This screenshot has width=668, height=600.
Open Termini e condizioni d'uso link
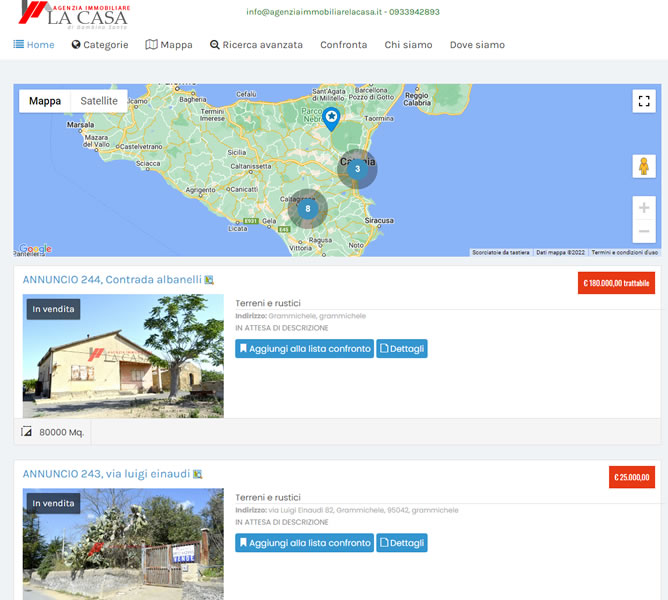click(x=625, y=253)
